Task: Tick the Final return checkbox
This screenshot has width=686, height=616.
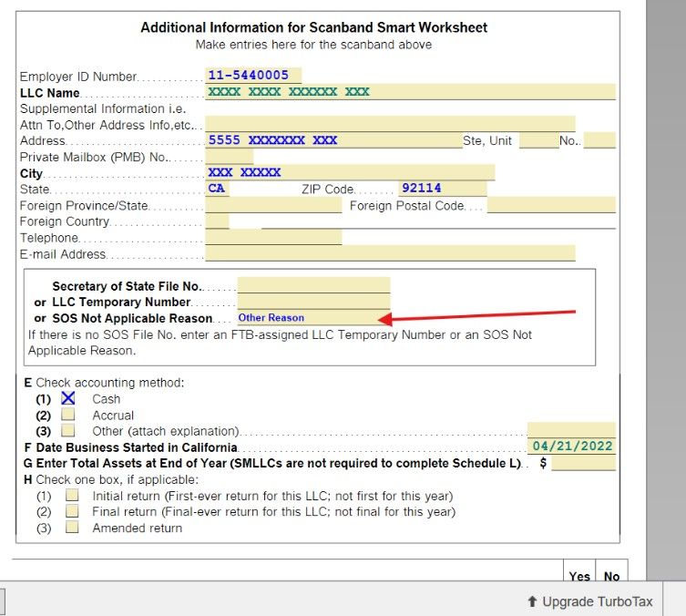Action: pyautogui.click(x=72, y=511)
